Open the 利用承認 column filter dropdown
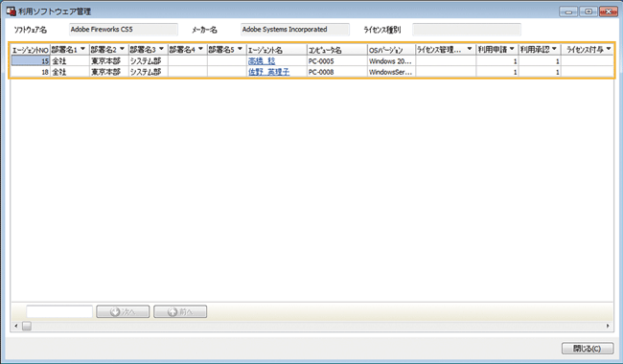This screenshot has height=364, width=623. (554, 49)
